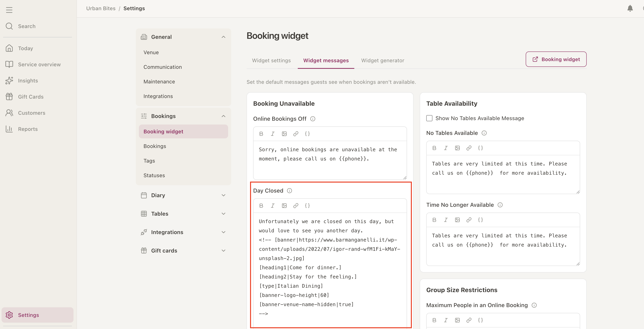The height and width of the screenshot is (329, 644).
Task: Insert variable braces in Day Closed editor
Action: (x=307, y=206)
